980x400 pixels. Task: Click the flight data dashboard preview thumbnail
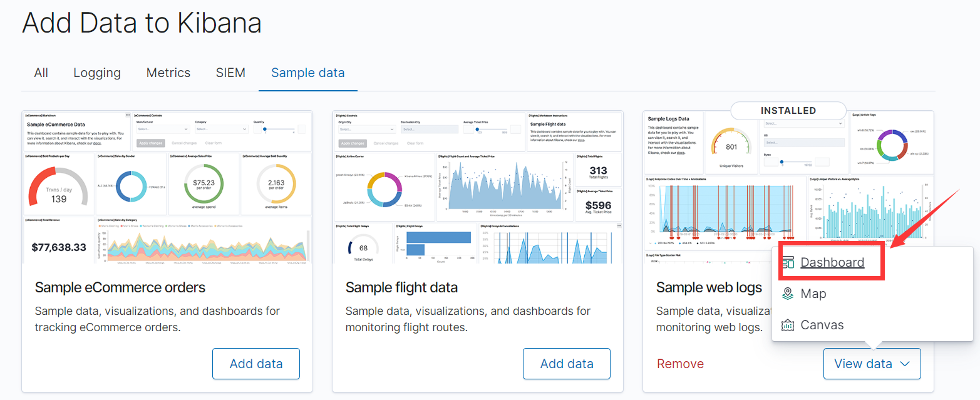click(x=478, y=187)
